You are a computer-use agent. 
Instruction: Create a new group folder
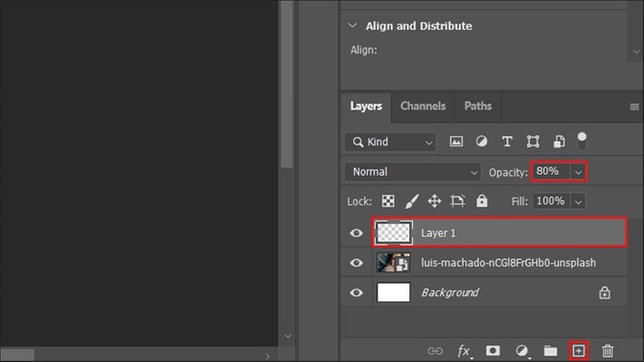pyautogui.click(x=550, y=351)
